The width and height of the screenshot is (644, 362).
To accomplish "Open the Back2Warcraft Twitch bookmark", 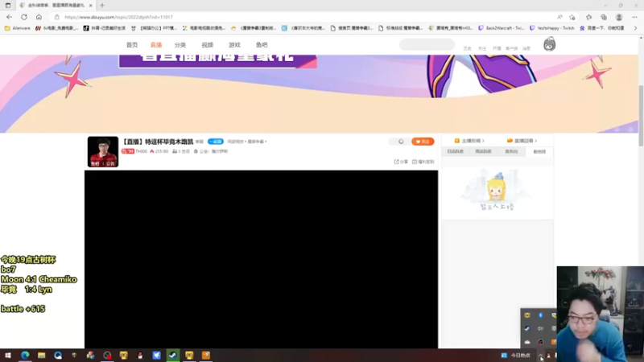I will coord(501,28).
